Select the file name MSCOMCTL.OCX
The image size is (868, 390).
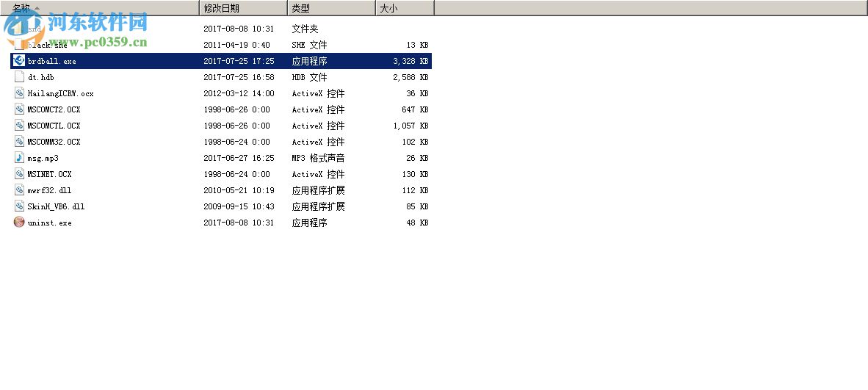pyautogui.click(x=54, y=125)
